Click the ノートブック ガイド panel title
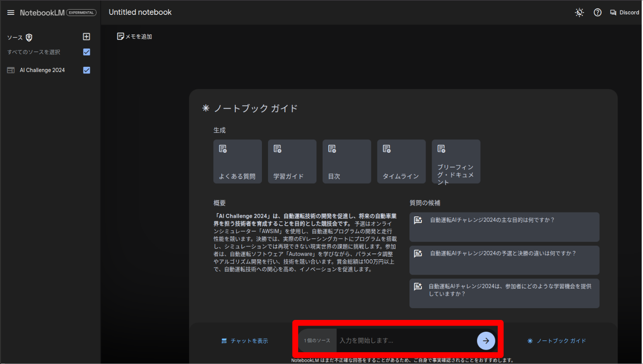Image resolution: width=643 pixels, height=364 pixels. click(256, 108)
